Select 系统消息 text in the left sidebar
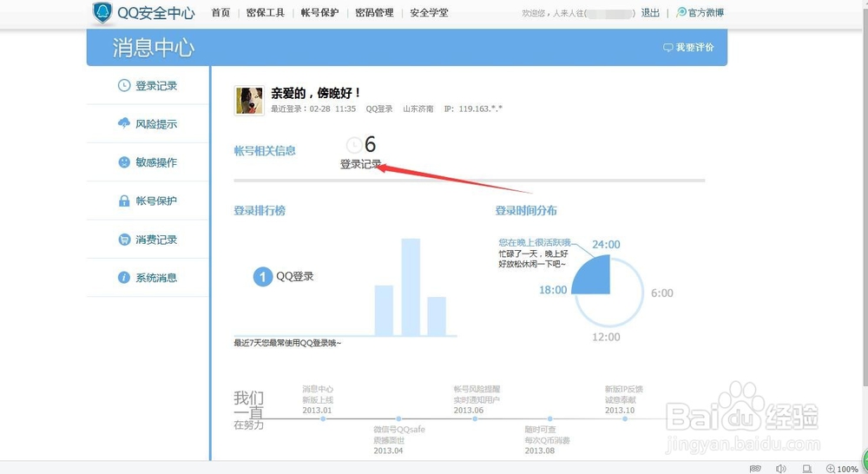Viewport: 868px width, 474px height. [x=156, y=278]
